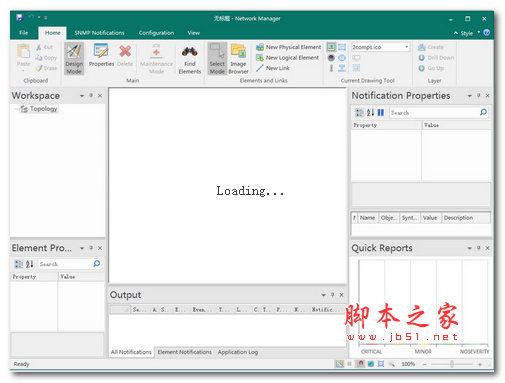Viewport: 505px width, 383px height.
Task: Switch to the Home ribbon tab
Action: [x=52, y=33]
